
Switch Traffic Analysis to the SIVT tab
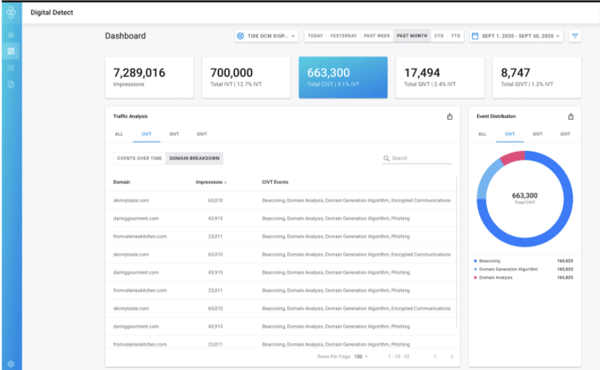coord(174,134)
